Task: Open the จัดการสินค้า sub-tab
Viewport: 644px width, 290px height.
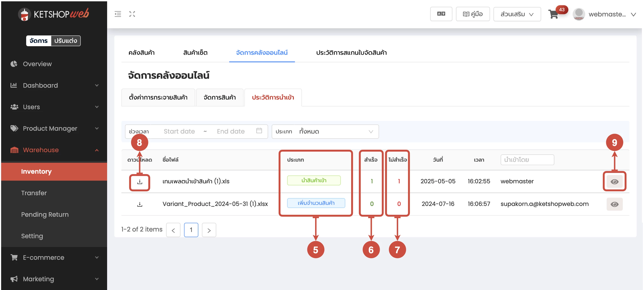Action: point(219,97)
